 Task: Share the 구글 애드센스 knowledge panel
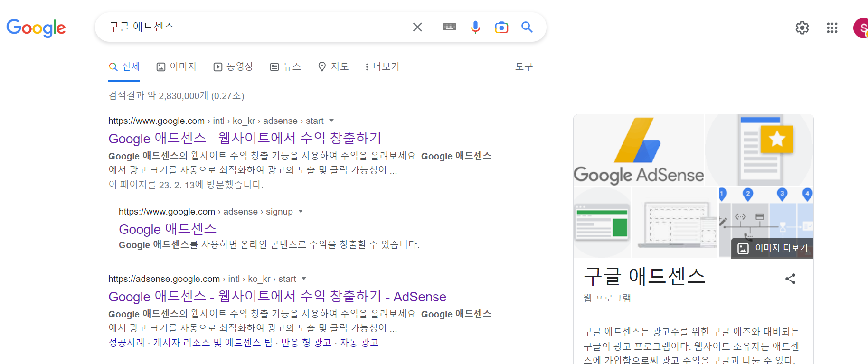click(790, 279)
